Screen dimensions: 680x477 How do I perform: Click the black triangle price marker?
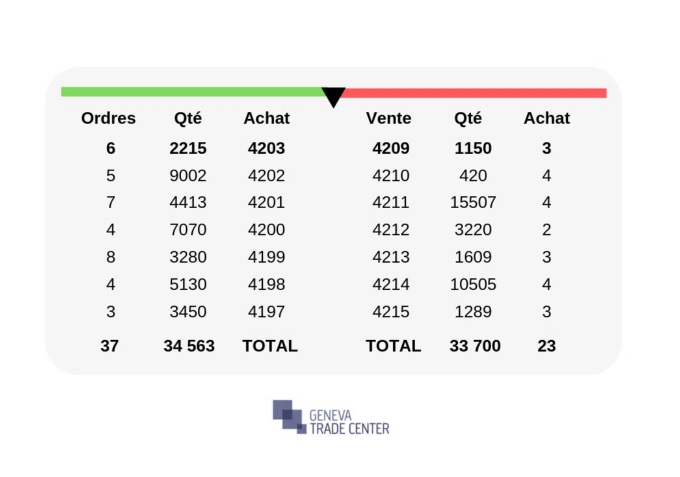tap(333, 97)
